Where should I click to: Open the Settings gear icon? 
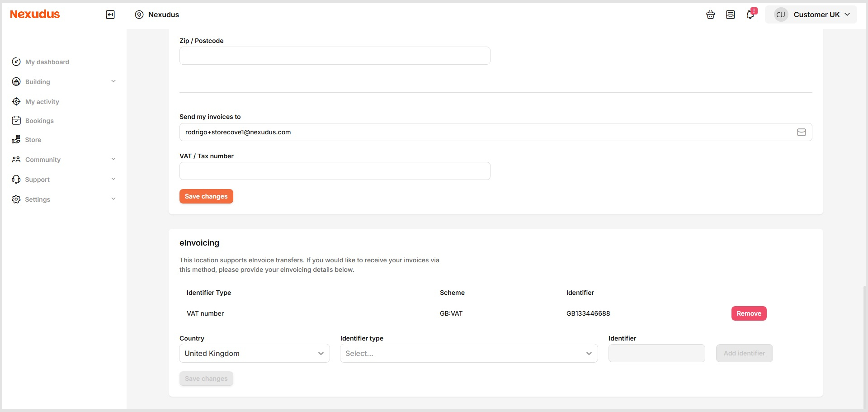pyautogui.click(x=16, y=199)
